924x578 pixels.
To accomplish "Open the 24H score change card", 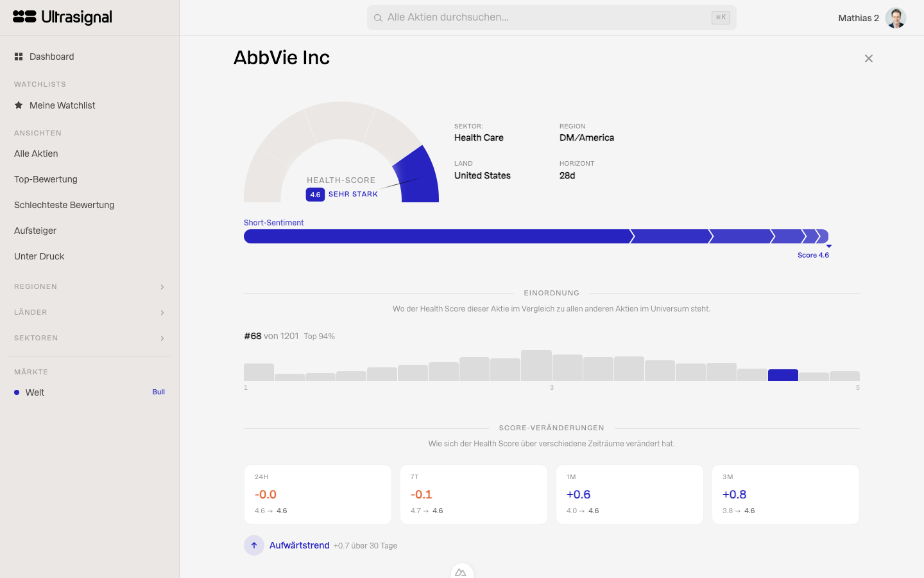I will tap(318, 495).
